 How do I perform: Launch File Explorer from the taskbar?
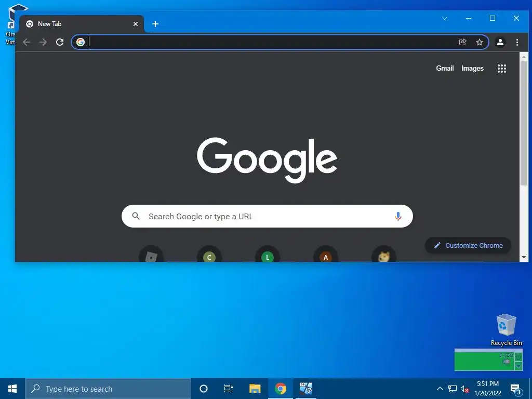255,389
